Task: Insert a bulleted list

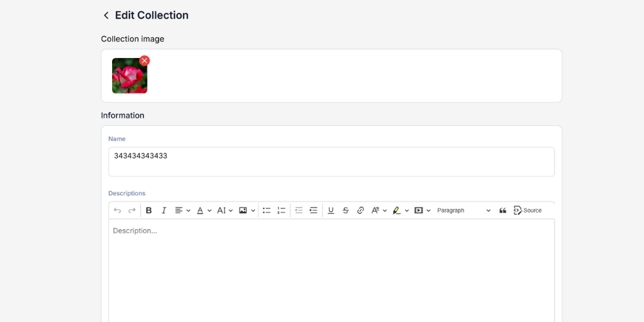Action: point(267,211)
